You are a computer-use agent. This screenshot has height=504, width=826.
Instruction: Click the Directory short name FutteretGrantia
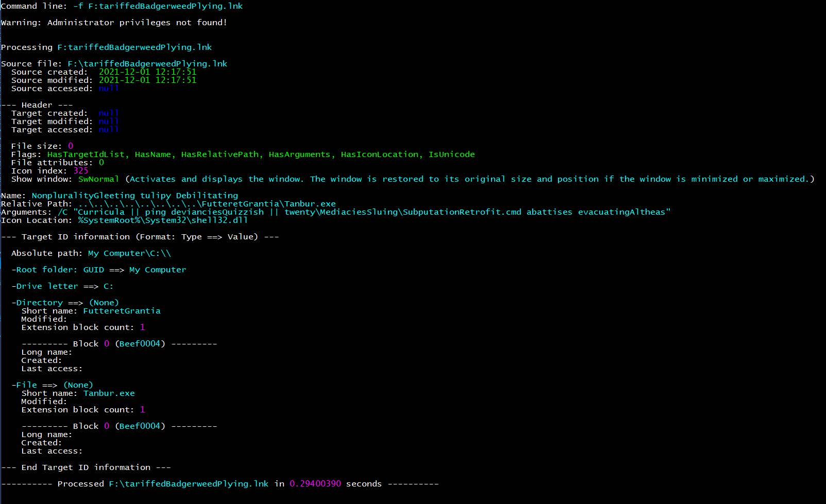pos(122,310)
